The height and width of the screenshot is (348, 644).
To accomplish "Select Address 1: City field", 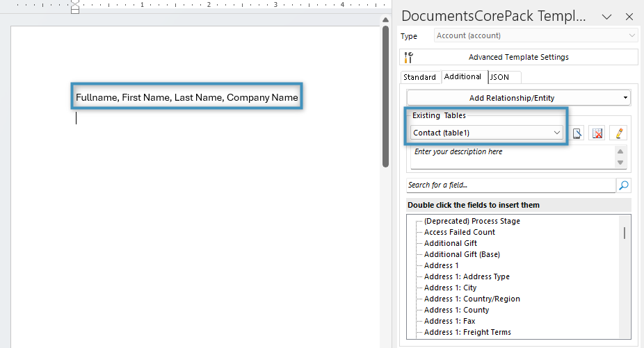I will click(450, 288).
